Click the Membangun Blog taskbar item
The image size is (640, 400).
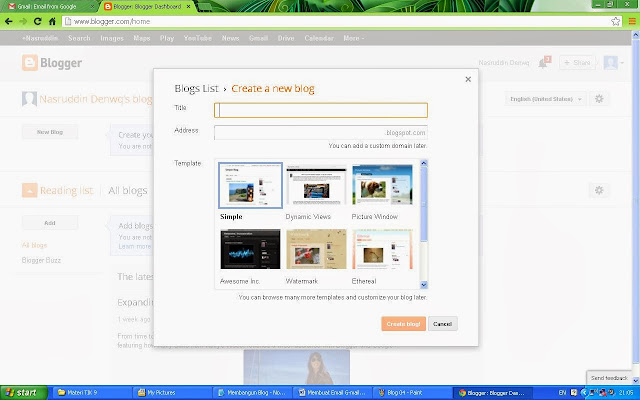click(x=251, y=393)
